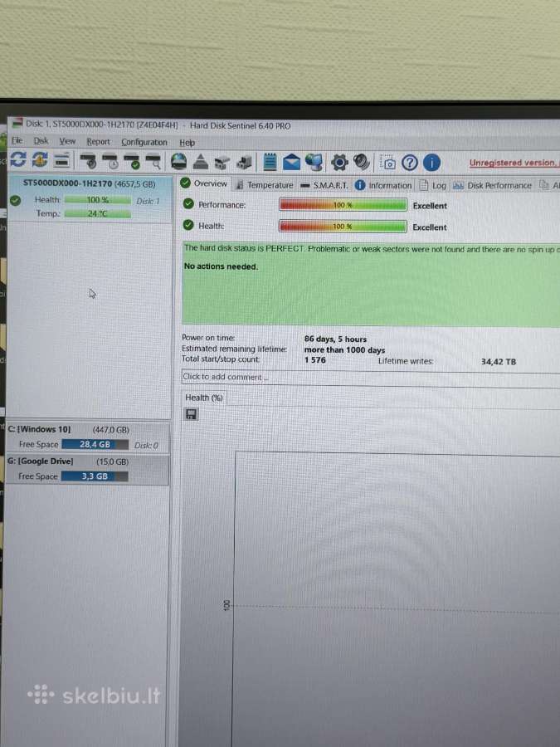This screenshot has width=560, height=747.
Task: Click the 'Excellent' label beside Performance
Action: pyautogui.click(x=430, y=206)
